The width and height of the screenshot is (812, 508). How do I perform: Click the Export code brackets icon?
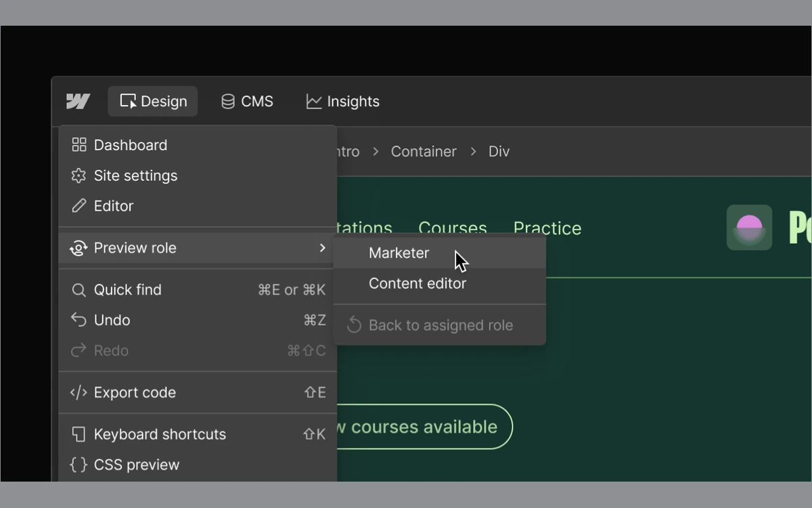(x=79, y=393)
